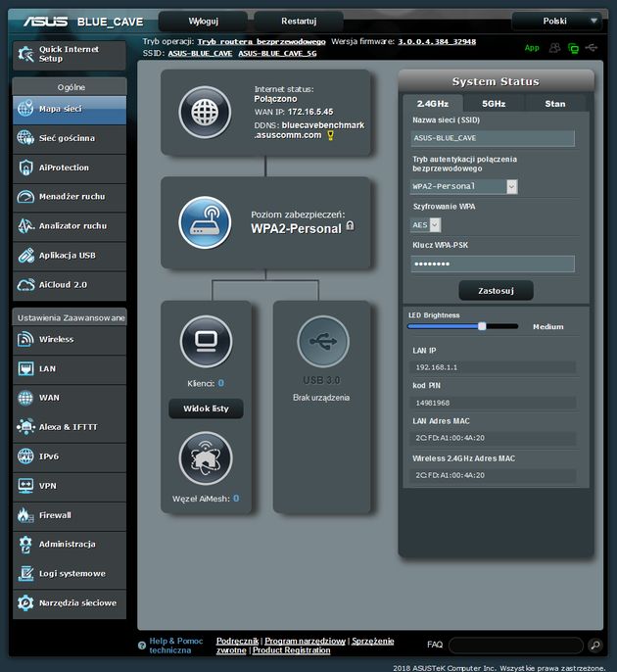Image resolution: width=617 pixels, height=672 pixels.
Task: Click the AiCloud 2.0 cloud icon
Action: coord(25,284)
